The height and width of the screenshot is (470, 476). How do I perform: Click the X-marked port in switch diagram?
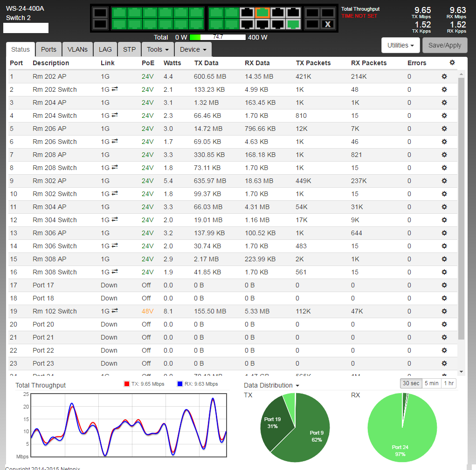click(328, 24)
